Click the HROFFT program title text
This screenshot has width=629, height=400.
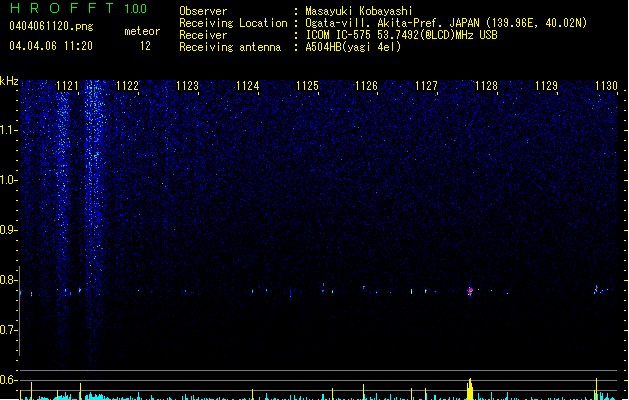tap(62, 8)
